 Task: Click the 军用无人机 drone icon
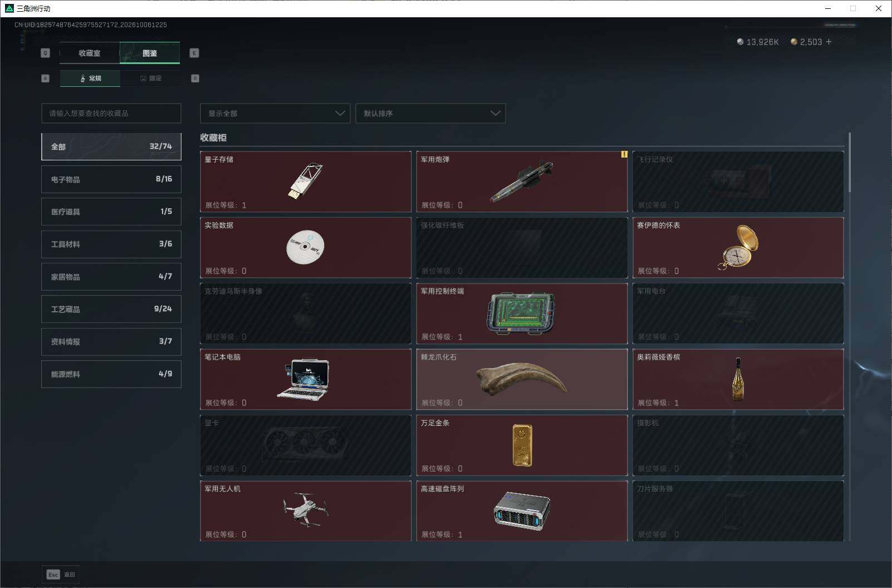pyautogui.click(x=305, y=509)
